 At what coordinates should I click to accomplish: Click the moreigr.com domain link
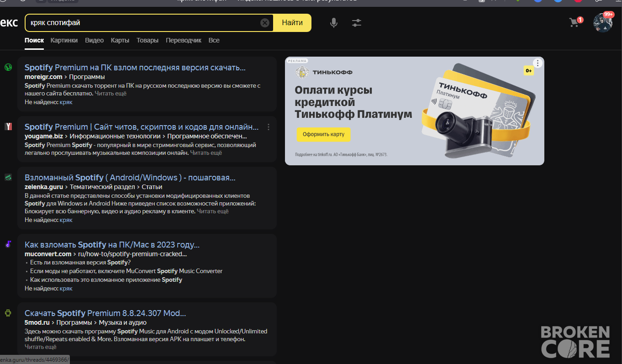pos(43,77)
